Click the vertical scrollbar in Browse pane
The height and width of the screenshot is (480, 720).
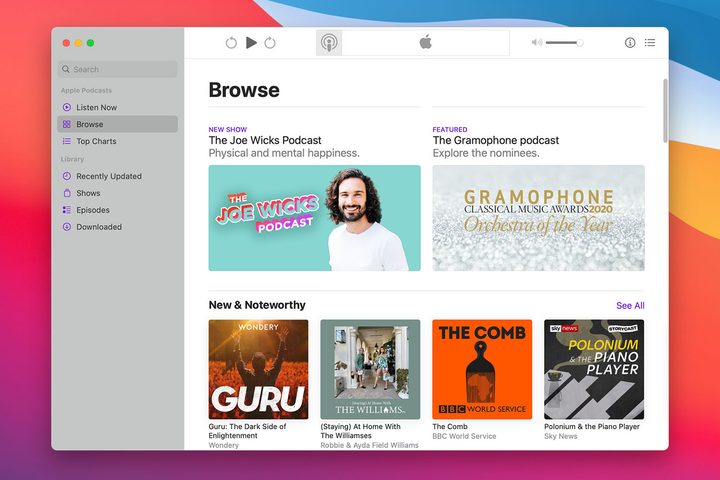(x=665, y=111)
